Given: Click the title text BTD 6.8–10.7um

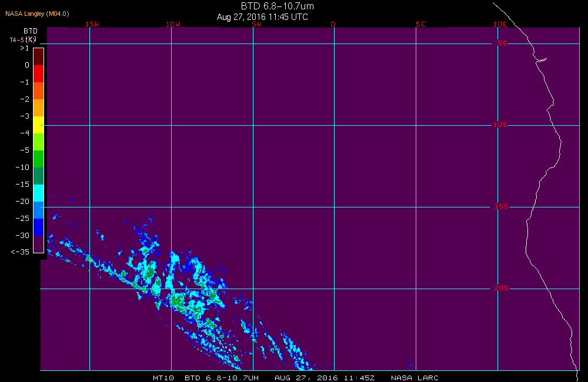Looking at the screenshot, I should (x=277, y=6).
